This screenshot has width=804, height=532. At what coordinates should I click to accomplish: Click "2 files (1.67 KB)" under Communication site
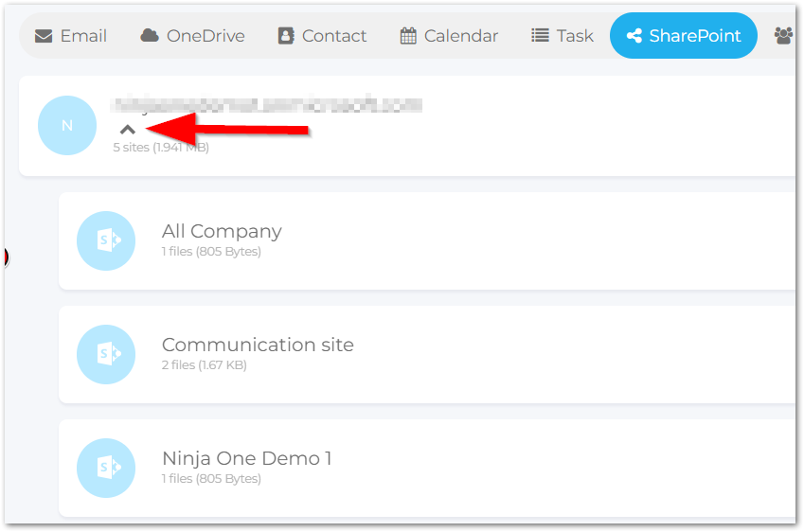[204, 365]
